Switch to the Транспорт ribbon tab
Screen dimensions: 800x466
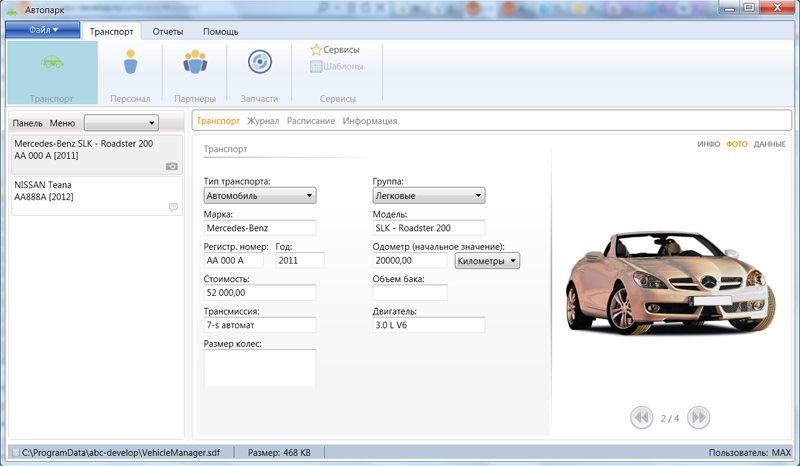[111, 31]
